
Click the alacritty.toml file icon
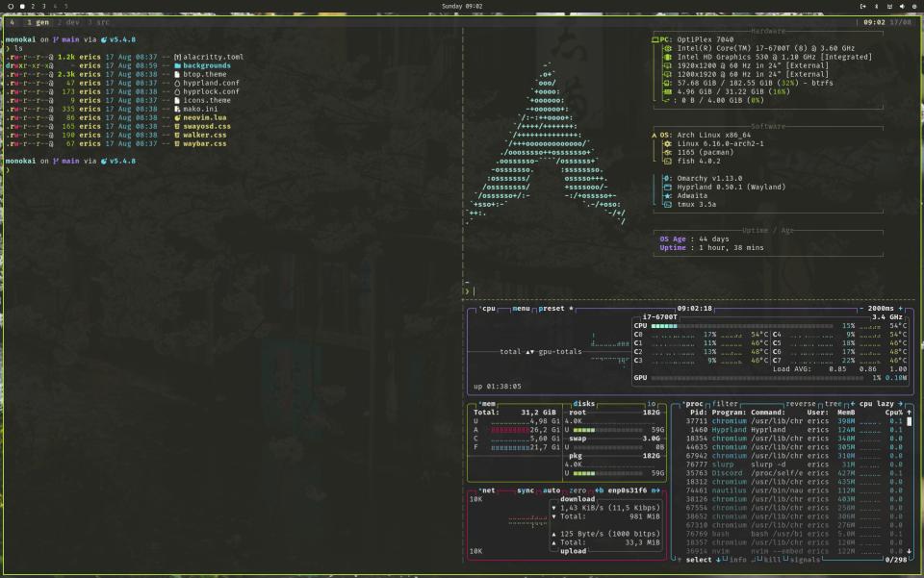pyautogui.click(x=177, y=57)
